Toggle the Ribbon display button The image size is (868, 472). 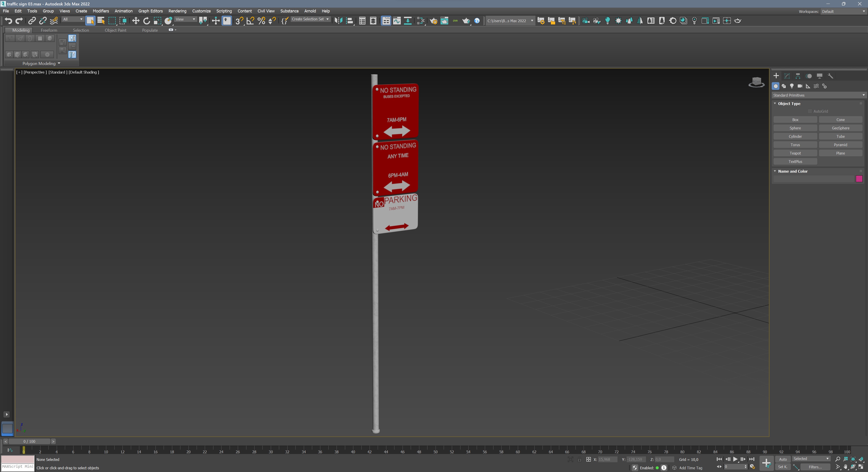click(386, 21)
